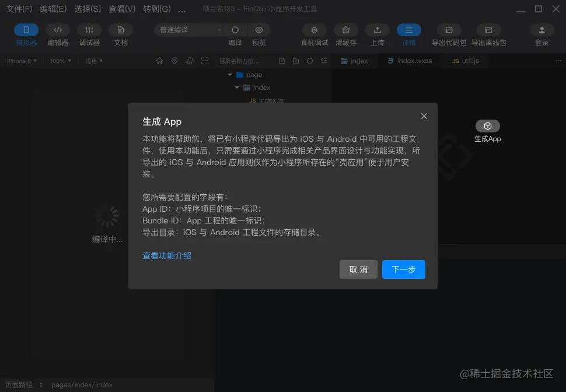Click the 下一步 next step button
The width and height of the screenshot is (566, 392).
tap(403, 269)
